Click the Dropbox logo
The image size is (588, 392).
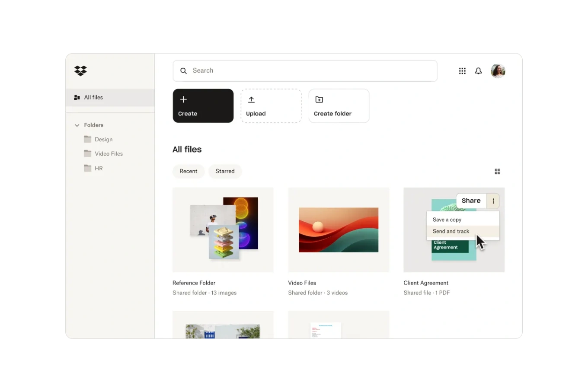point(80,70)
